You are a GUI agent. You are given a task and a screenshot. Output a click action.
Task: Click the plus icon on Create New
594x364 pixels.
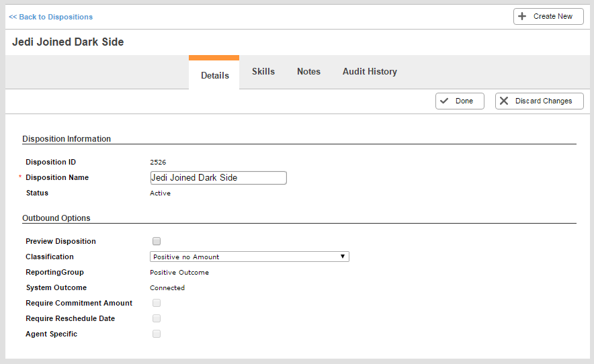pos(522,16)
